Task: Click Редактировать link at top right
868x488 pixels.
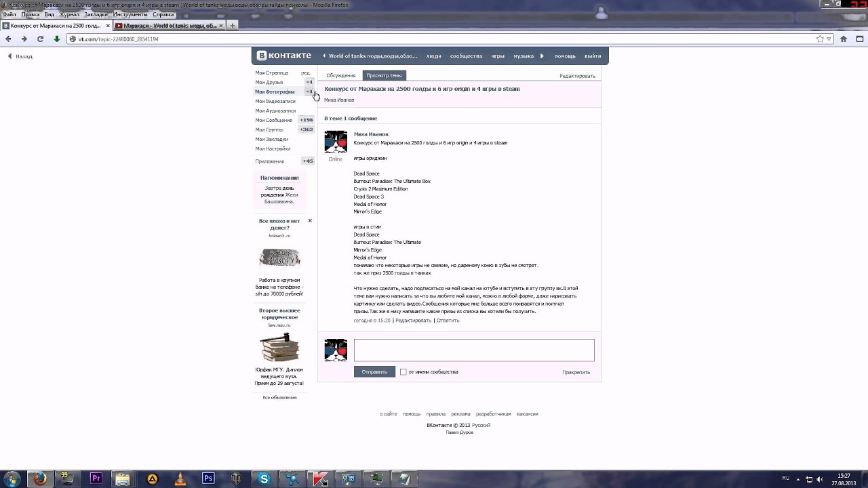Action: (x=577, y=76)
